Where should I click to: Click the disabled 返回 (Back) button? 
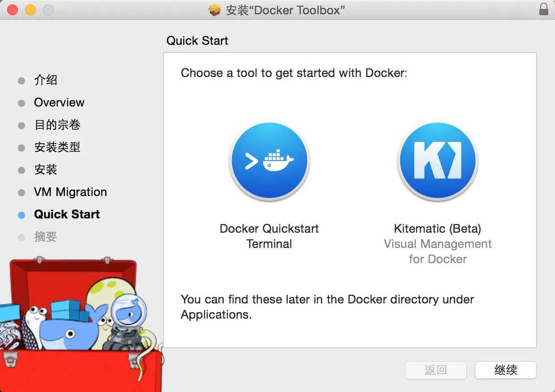coord(435,370)
